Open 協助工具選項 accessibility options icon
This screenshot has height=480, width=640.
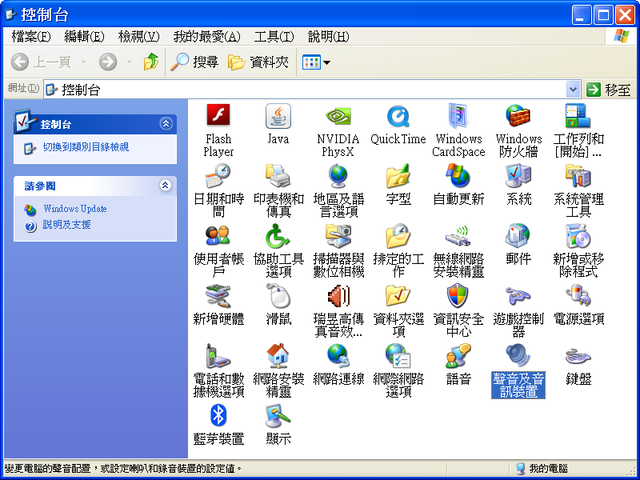[x=278, y=236]
